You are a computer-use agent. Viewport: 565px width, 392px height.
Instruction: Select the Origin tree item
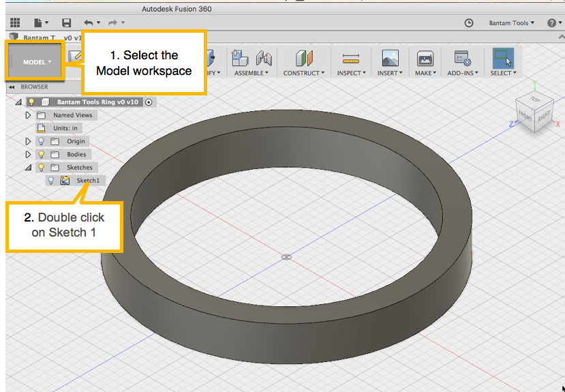pyautogui.click(x=76, y=141)
